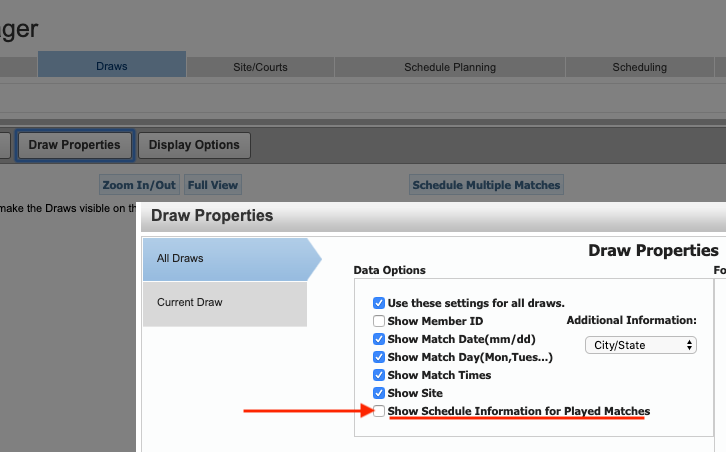Image resolution: width=726 pixels, height=452 pixels.
Task: Enable Show Schedule Information for Played Matches
Action: pyautogui.click(x=379, y=411)
